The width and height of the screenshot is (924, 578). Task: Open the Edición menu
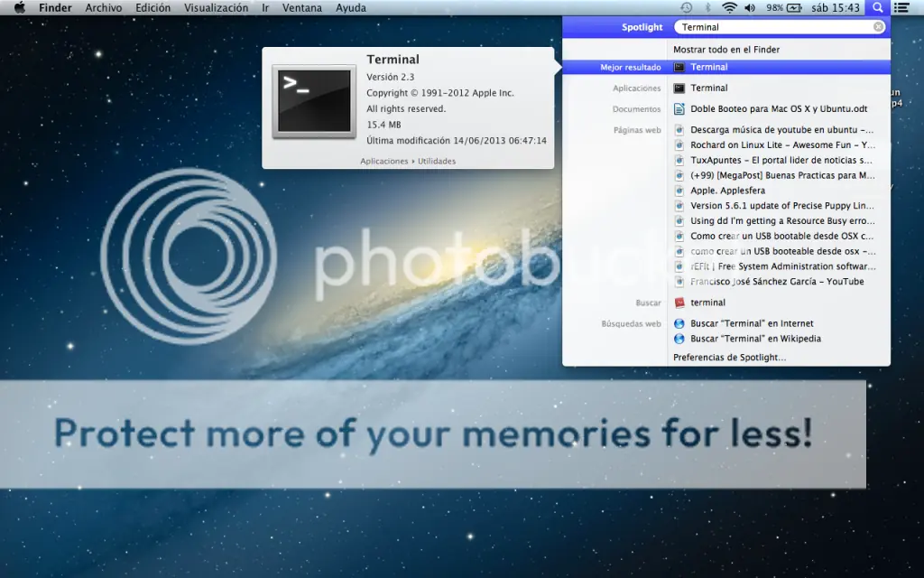click(x=152, y=7)
